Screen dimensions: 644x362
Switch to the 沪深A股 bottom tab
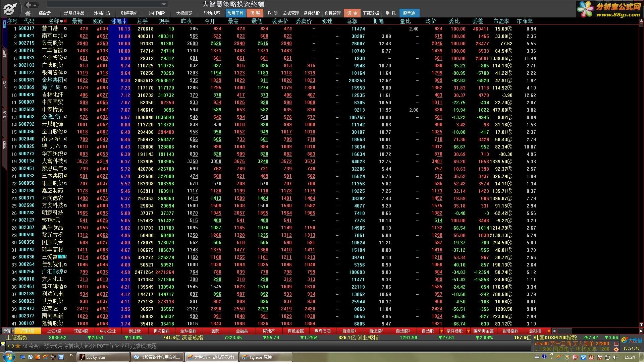(28, 331)
